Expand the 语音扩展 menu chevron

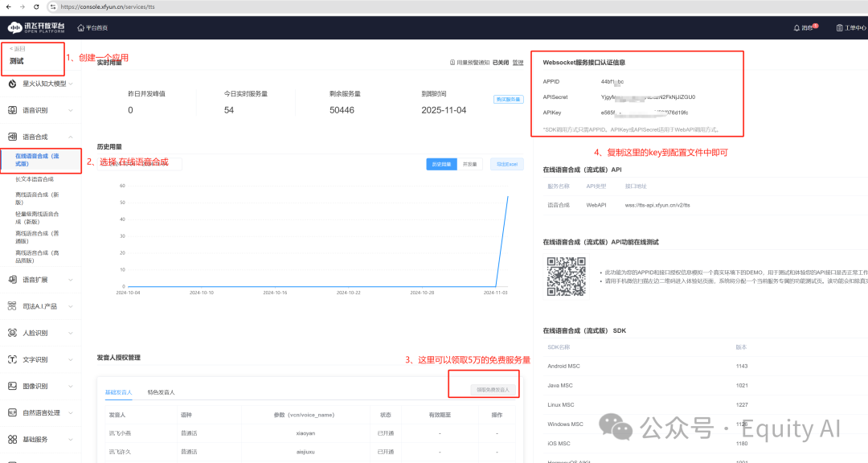coord(70,280)
